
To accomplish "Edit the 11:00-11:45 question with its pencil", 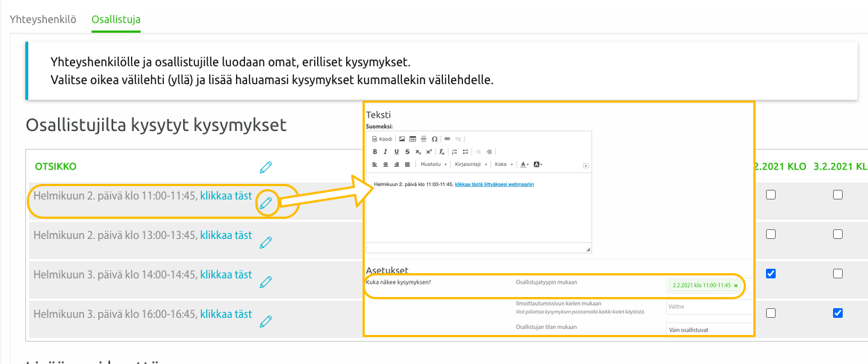I will (267, 203).
